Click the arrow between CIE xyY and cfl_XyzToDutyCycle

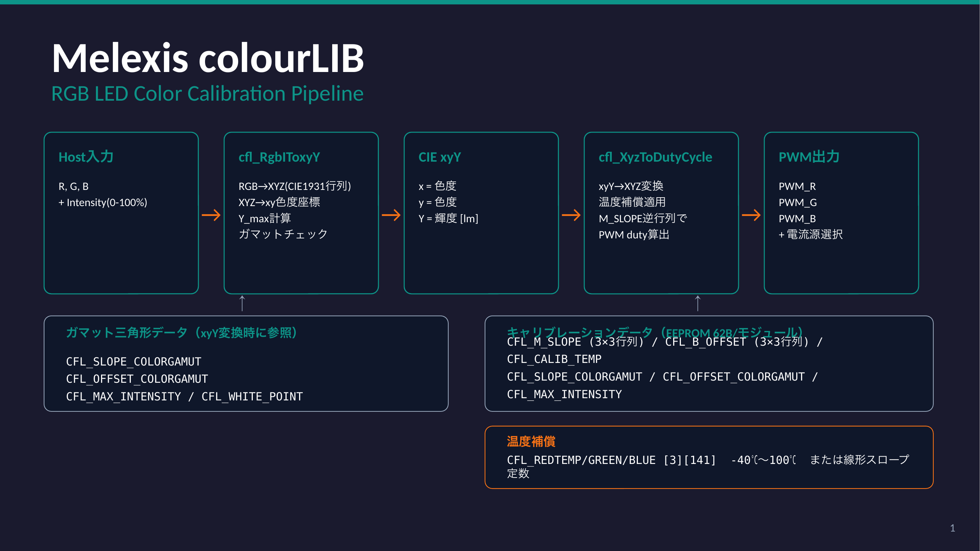point(571,215)
